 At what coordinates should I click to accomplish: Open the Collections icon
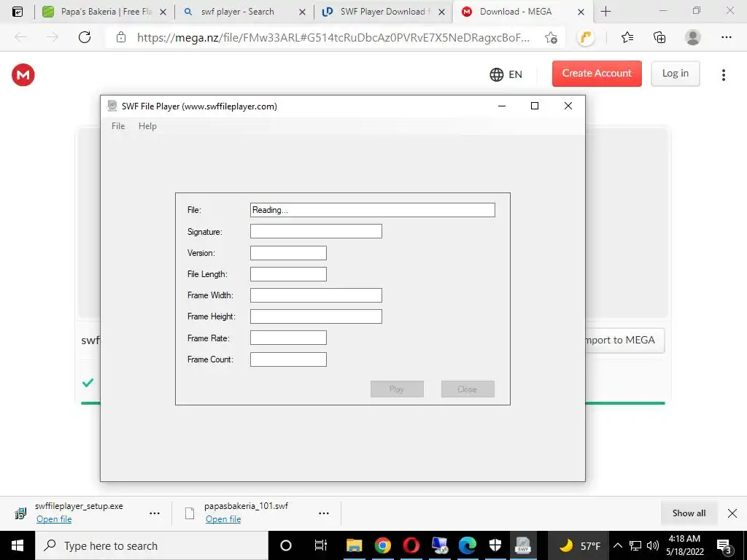point(659,37)
